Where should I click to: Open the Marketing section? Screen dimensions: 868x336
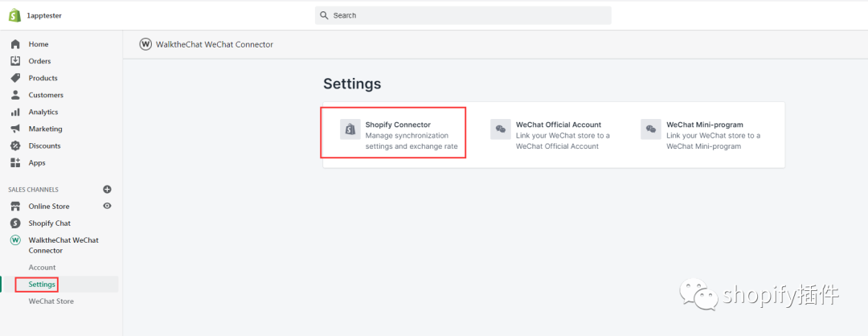(x=45, y=129)
